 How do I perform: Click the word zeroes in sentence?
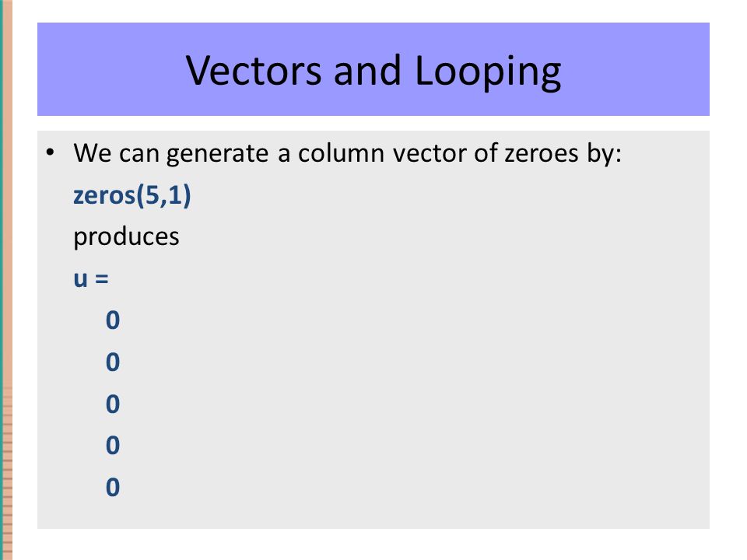542,153
